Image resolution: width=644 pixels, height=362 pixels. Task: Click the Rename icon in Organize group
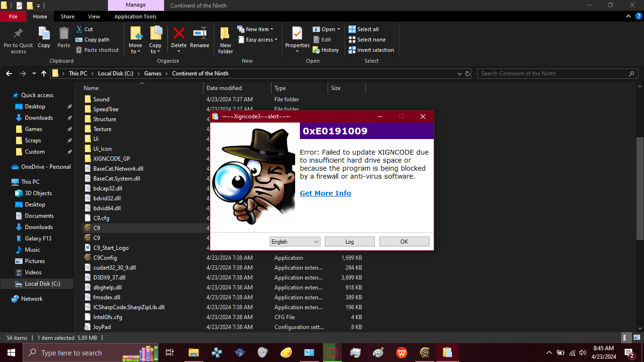pos(199,38)
